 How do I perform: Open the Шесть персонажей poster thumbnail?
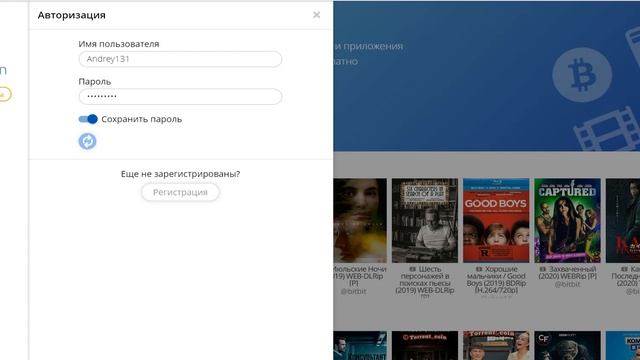[425, 220]
